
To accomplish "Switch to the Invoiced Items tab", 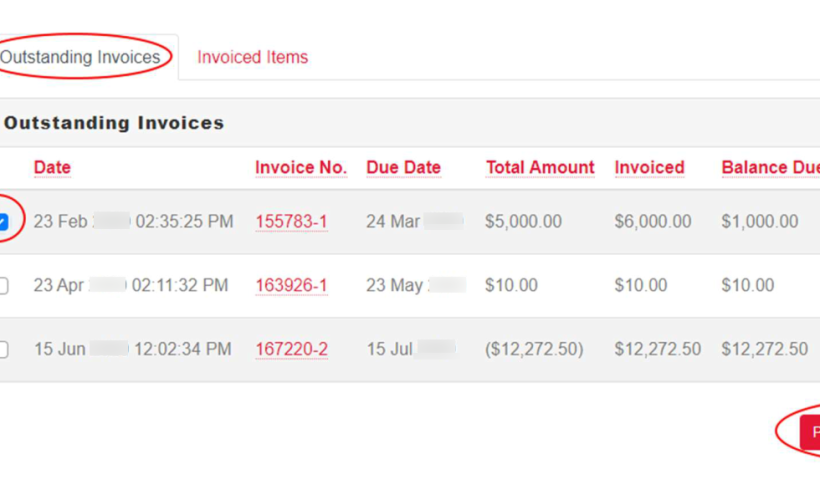I will coord(253,57).
